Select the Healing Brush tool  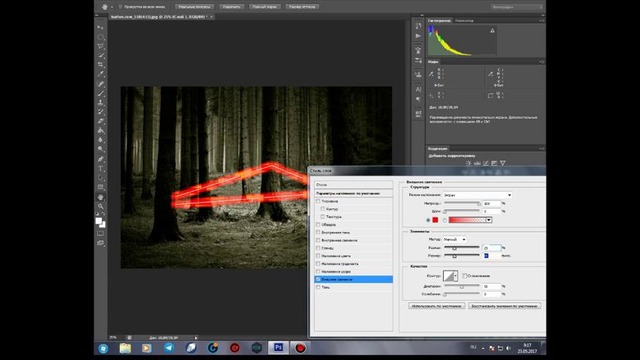point(100,84)
